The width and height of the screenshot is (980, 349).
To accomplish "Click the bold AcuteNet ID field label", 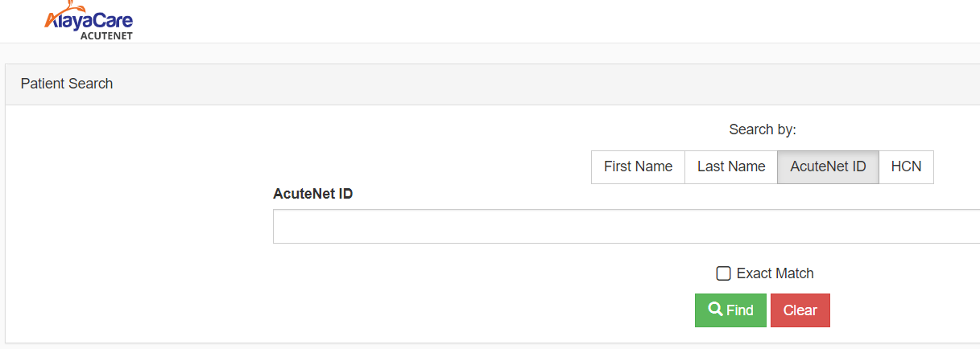I will (313, 194).
